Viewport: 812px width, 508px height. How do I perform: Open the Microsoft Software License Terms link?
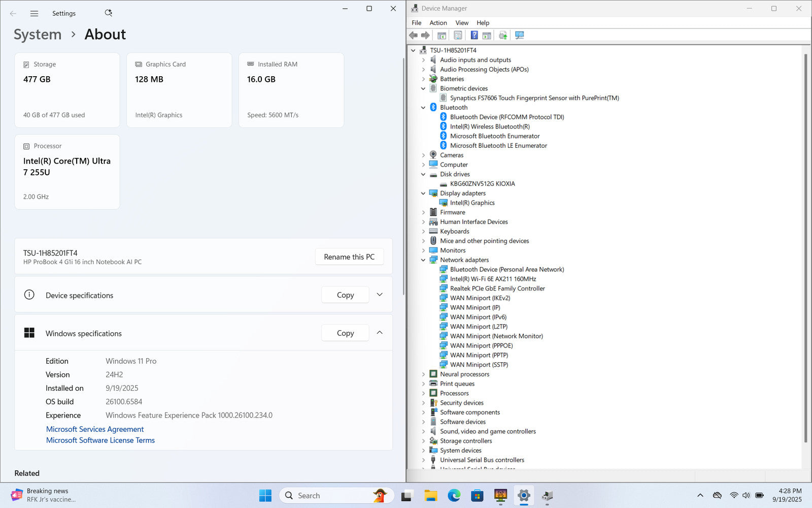coord(100,440)
